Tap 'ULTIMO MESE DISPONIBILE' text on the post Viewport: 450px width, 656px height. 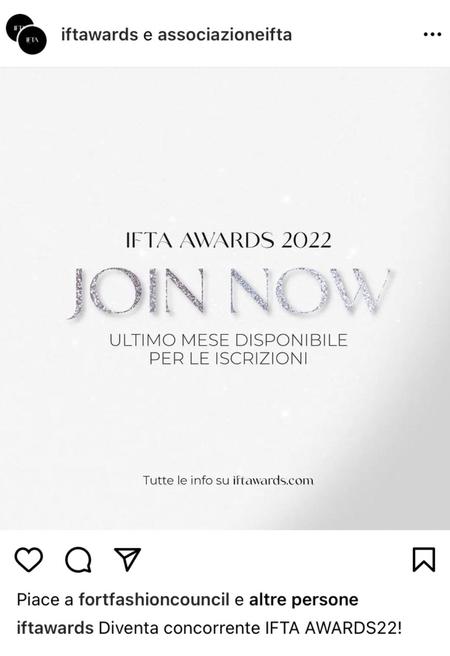228,340
